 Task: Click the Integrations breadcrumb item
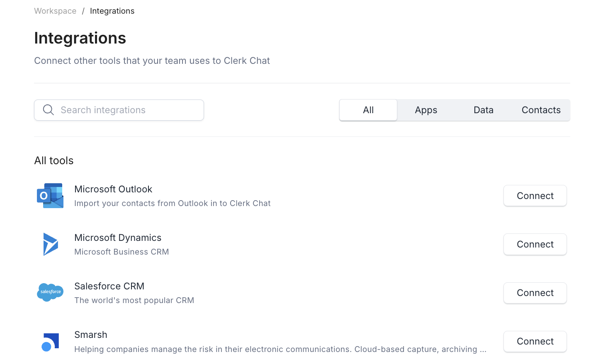(112, 11)
